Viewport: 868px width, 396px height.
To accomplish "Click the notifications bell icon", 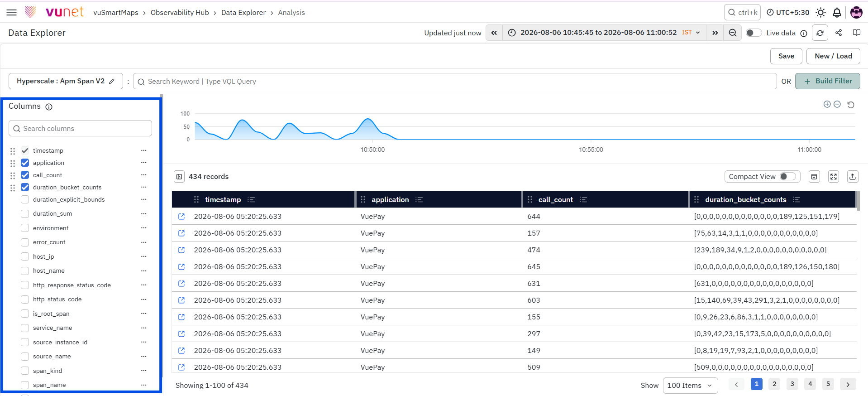I will (x=837, y=13).
